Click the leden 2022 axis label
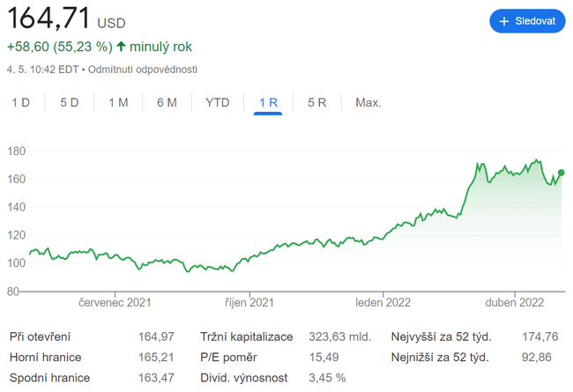This screenshot has height=392, width=573. pyautogui.click(x=383, y=302)
